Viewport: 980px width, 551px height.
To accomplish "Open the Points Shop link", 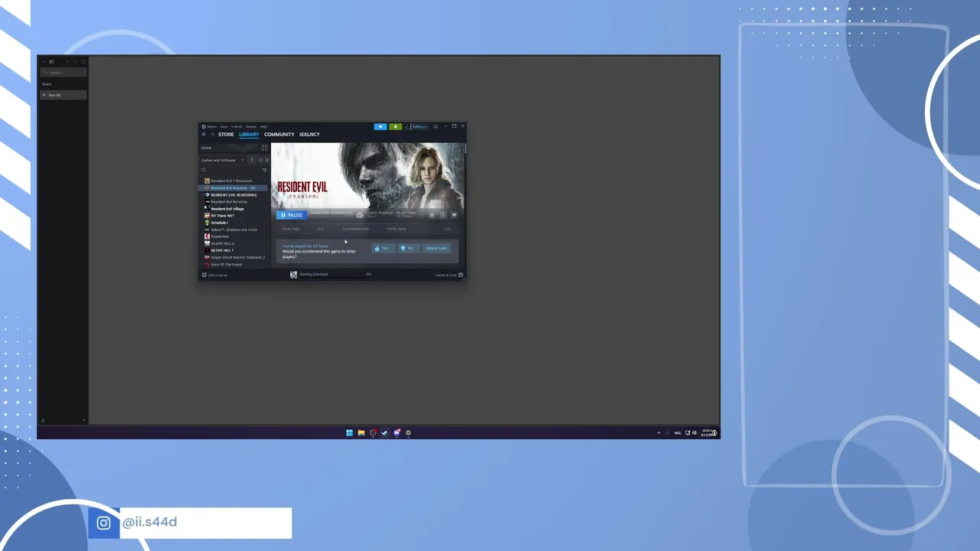I will [397, 229].
